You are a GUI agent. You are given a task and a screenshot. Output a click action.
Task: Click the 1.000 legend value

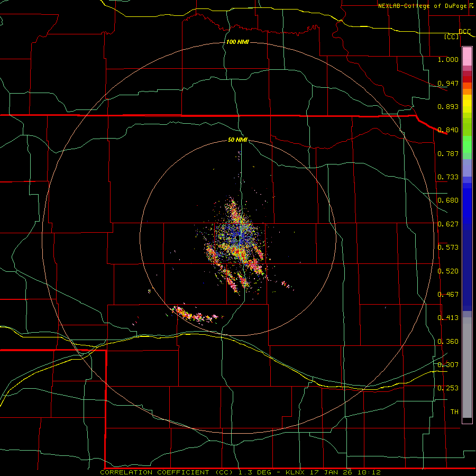point(448,59)
